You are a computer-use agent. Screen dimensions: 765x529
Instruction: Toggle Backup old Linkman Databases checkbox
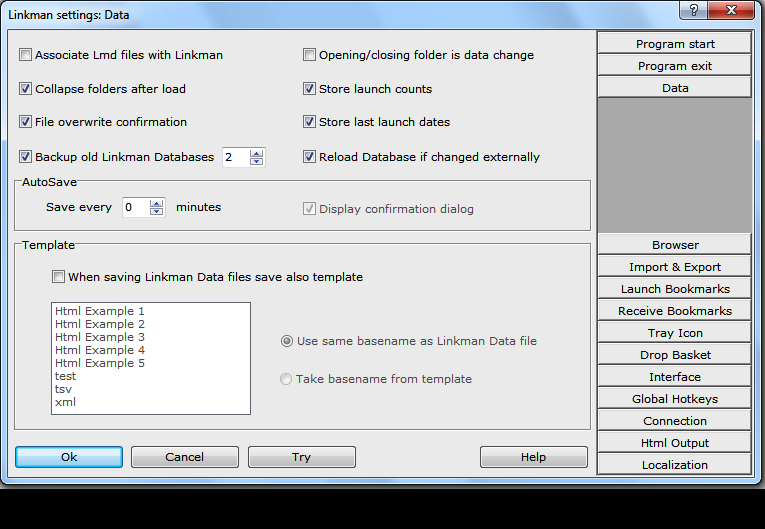pyautogui.click(x=25, y=157)
